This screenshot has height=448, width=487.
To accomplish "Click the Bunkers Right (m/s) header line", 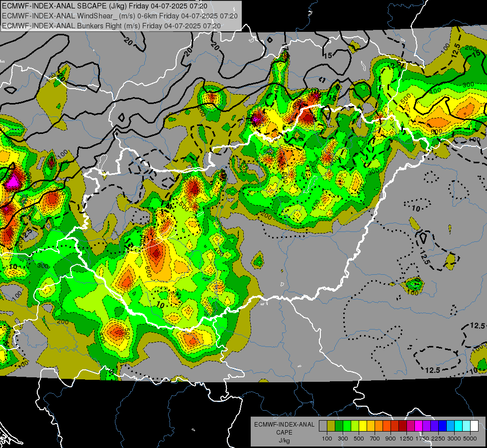I will point(111,26).
